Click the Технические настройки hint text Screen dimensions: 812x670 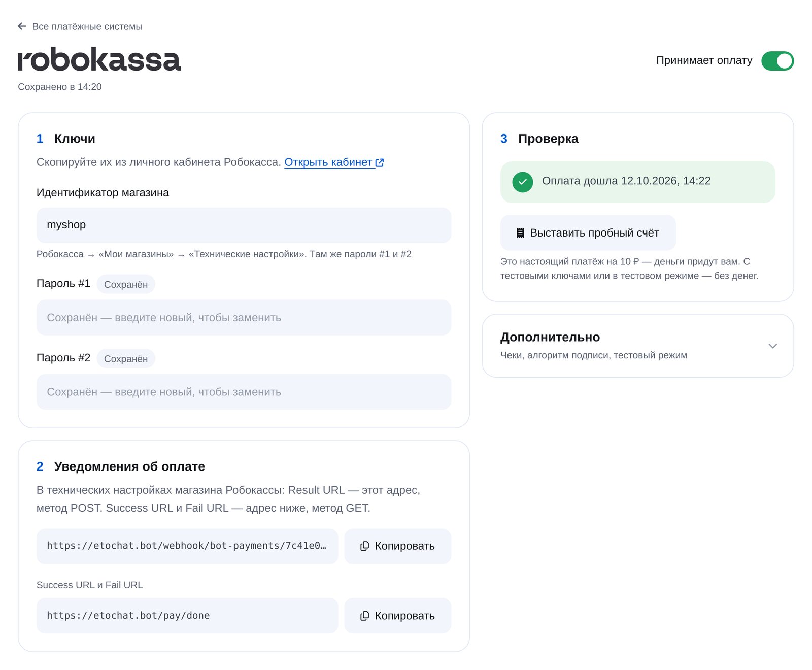(x=224, y=254)
